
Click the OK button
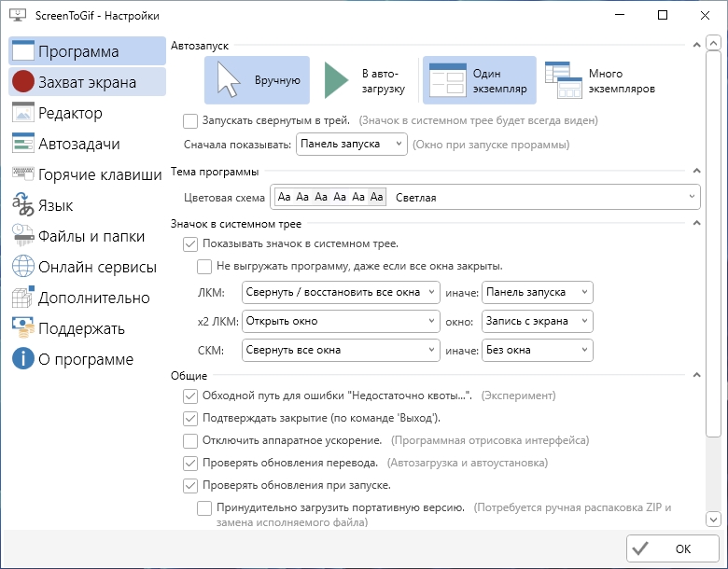[x=672, y=548]
